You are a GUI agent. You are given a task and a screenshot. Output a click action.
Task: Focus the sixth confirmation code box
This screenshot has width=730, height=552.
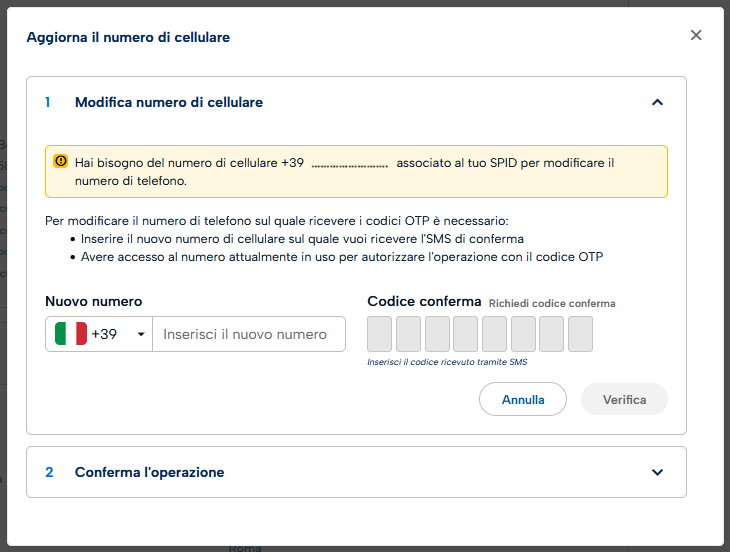[523, 334]
